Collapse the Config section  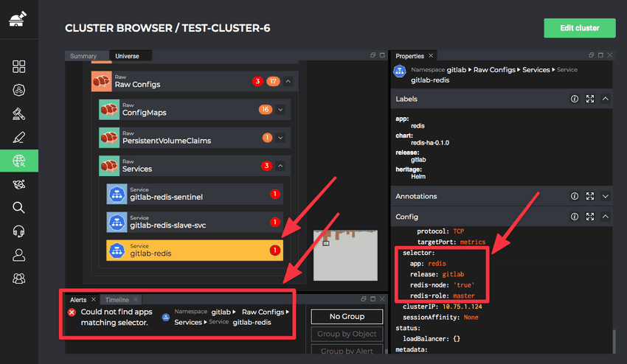tap(606, 217)
